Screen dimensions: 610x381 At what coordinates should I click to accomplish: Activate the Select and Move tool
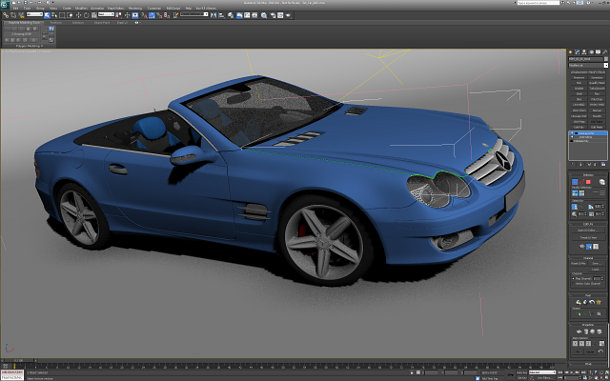[x=79, y=15]
